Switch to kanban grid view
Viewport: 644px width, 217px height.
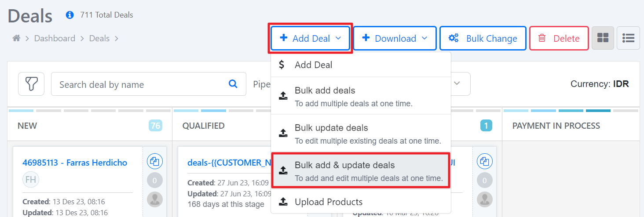[x=603, y=38]
